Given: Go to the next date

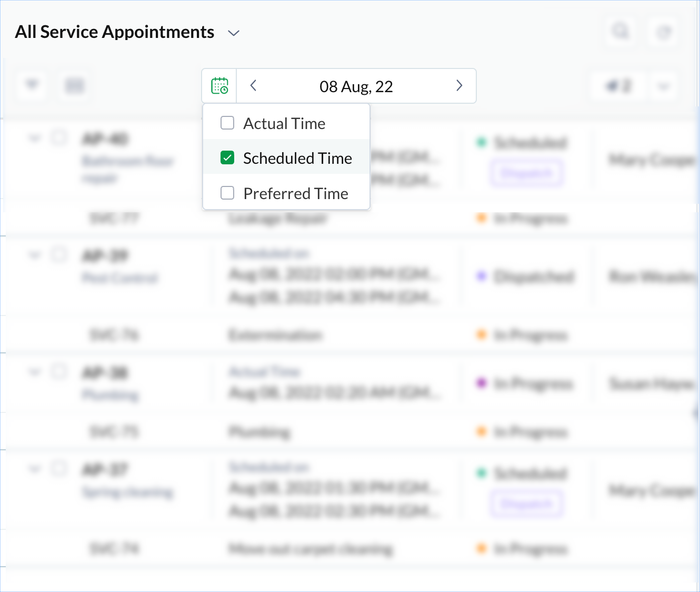Looking at the screenshot, I should click(x=459, y=86).
